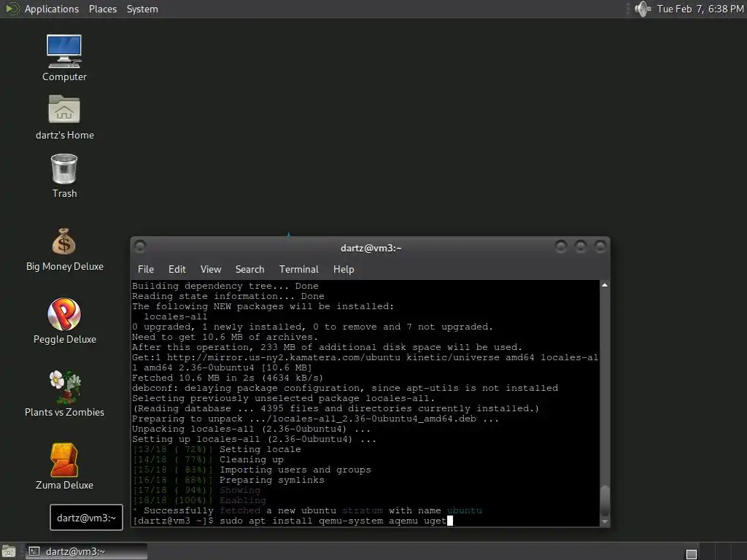The image size is (747, 560).
Task: Maximize the terminal window
Action: pyautogui.click(x=580, y=246)
